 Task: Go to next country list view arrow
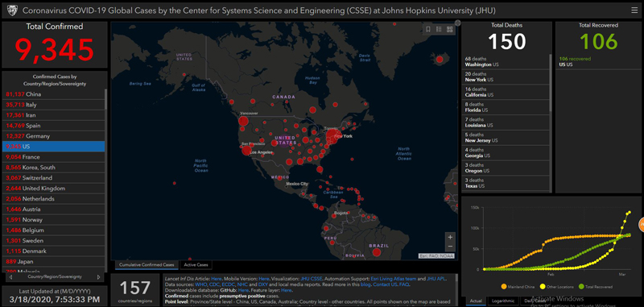98,277
